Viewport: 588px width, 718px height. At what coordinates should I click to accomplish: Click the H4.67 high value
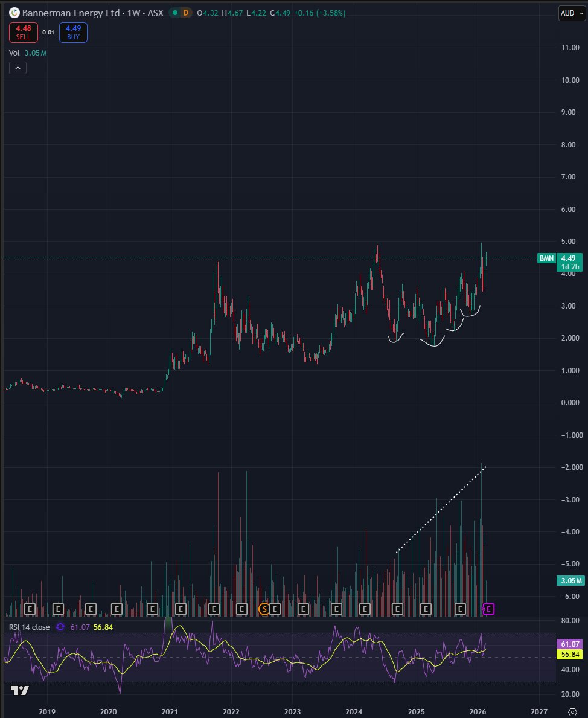(232, 13)
